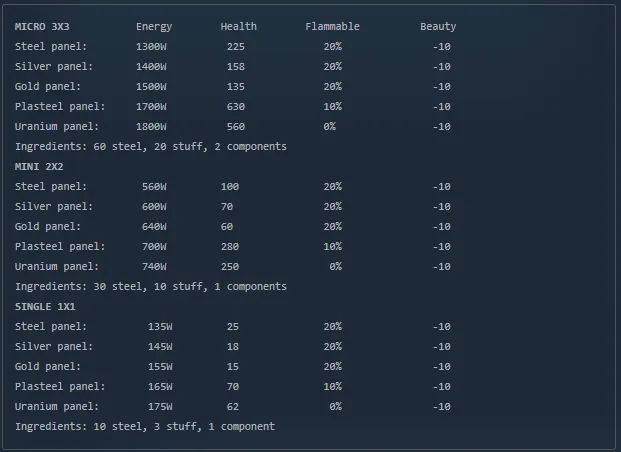Click the 600W silver panel energy value

pyautogui.click(x=154, y=206)
